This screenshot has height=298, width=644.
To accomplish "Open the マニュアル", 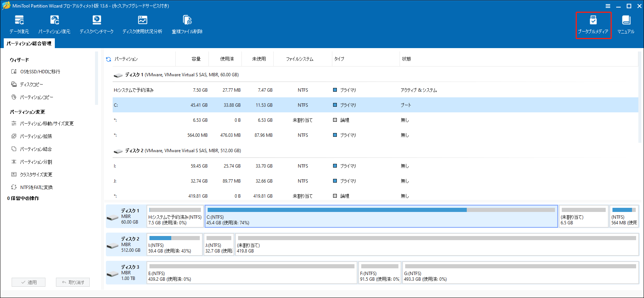I will click(x=626, y=24).
